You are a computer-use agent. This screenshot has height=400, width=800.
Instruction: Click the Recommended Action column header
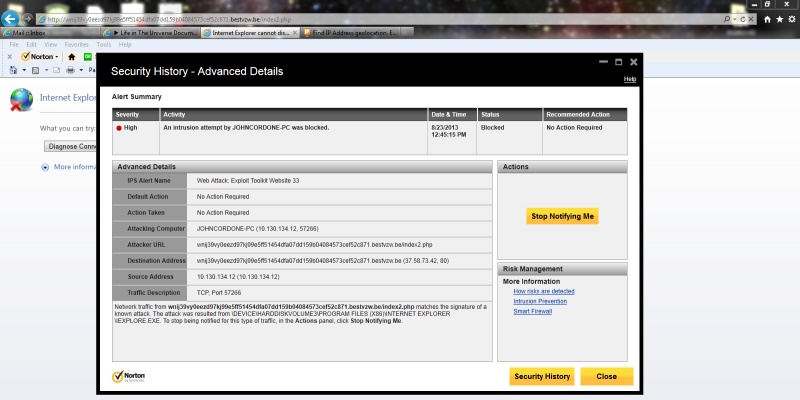[x=585, y=114]
